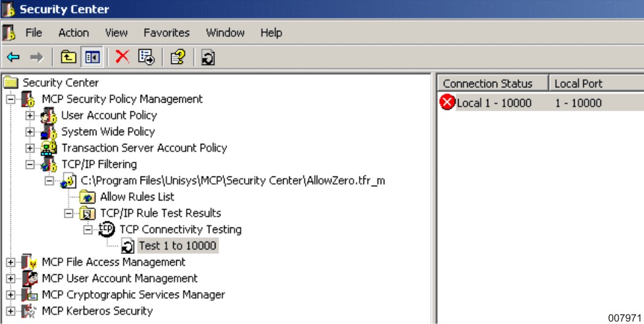Click the Refresh test toolbar icon
Image resolution: width=644 pixels, height=324 pixels.
208,58
